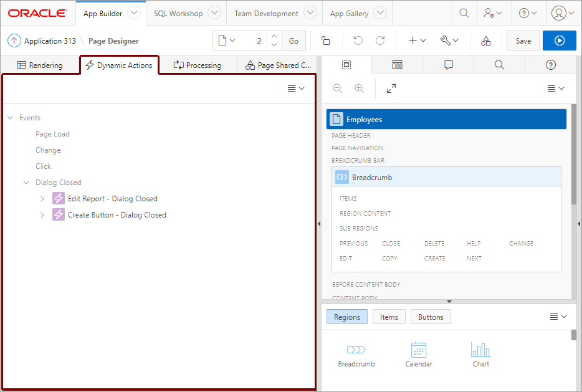Open the App Gallery dropdown arrow
The height and width of the screenshot is (392, 582).
(379, 13)
